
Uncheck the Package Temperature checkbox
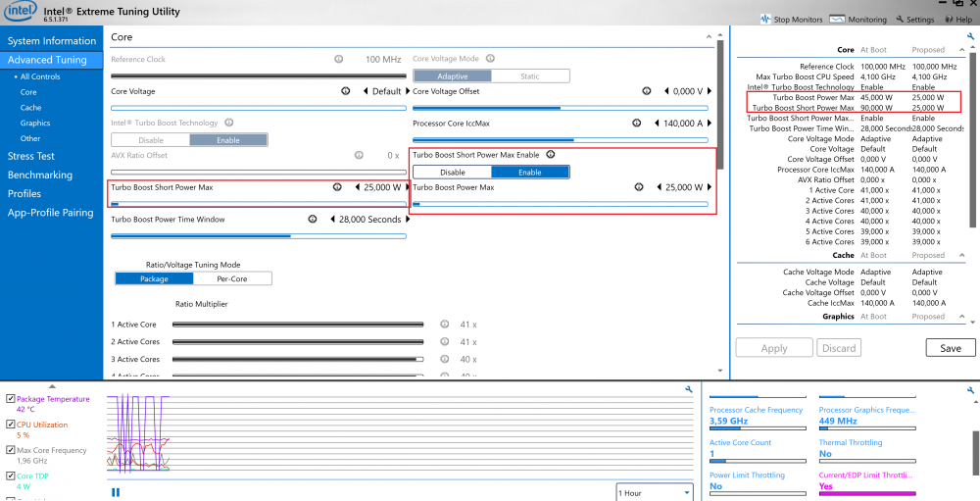[10, 399]
